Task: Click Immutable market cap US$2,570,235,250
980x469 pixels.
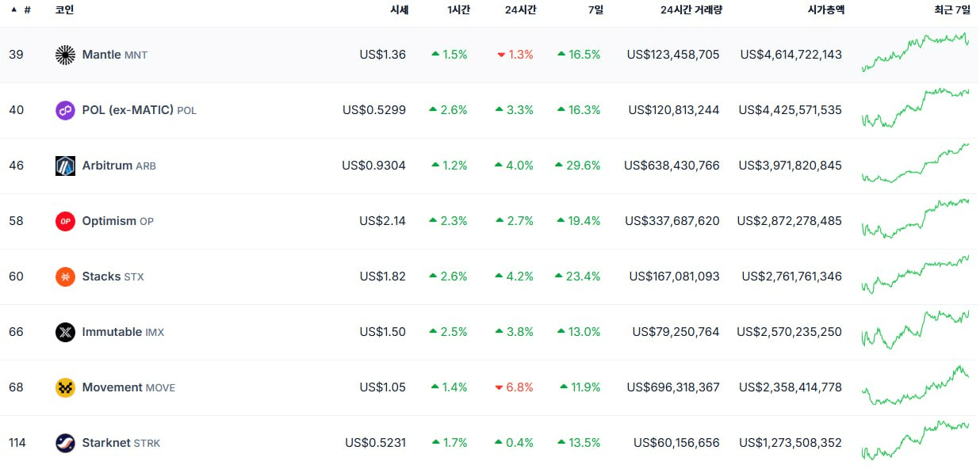Action: click(x=790, y=332)
